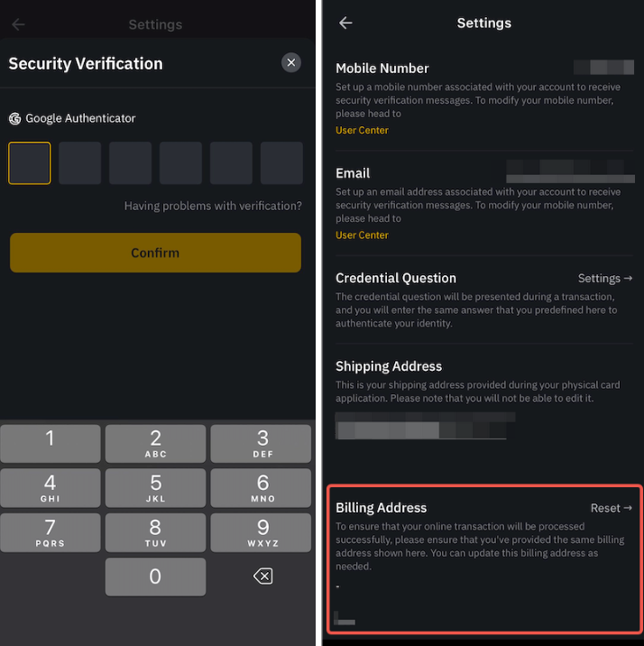Select the last authenticator code box
This screenshot has height=646, width=644.
281,163
